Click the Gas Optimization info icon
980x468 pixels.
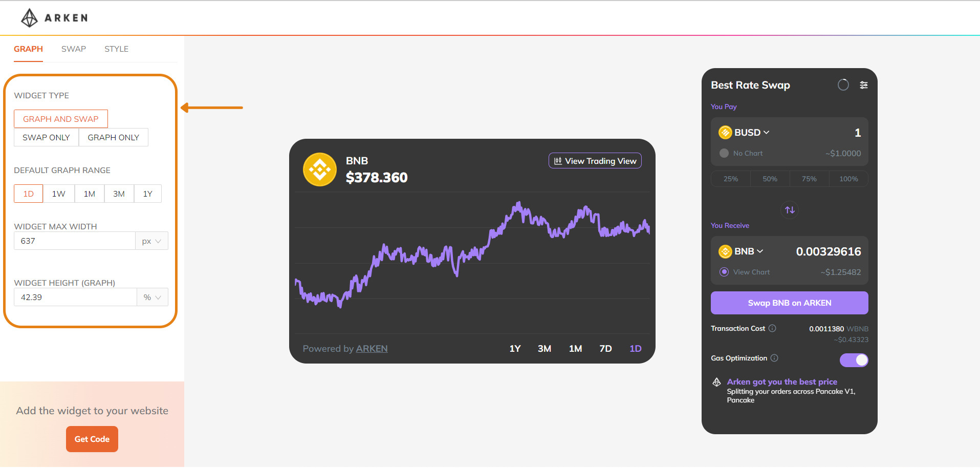point(774,358)
